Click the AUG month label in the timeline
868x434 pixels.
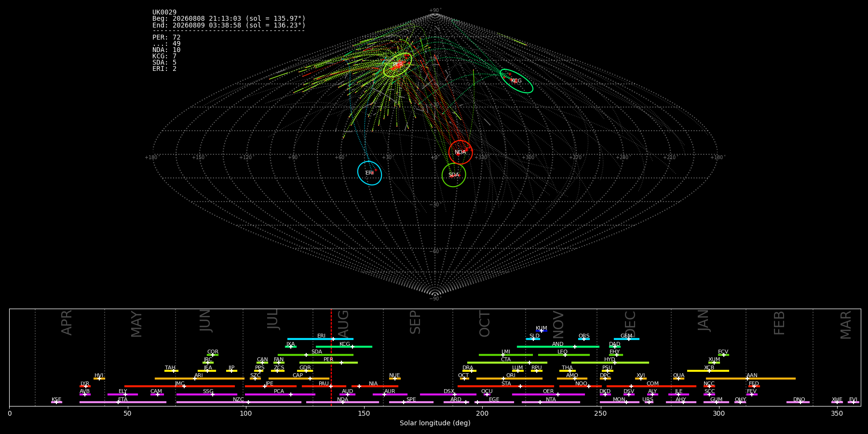(x=343, y=324)
